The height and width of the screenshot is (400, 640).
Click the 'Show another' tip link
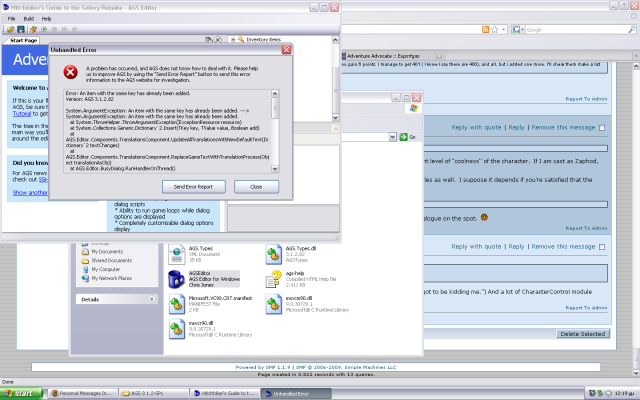tap(30, 192)
